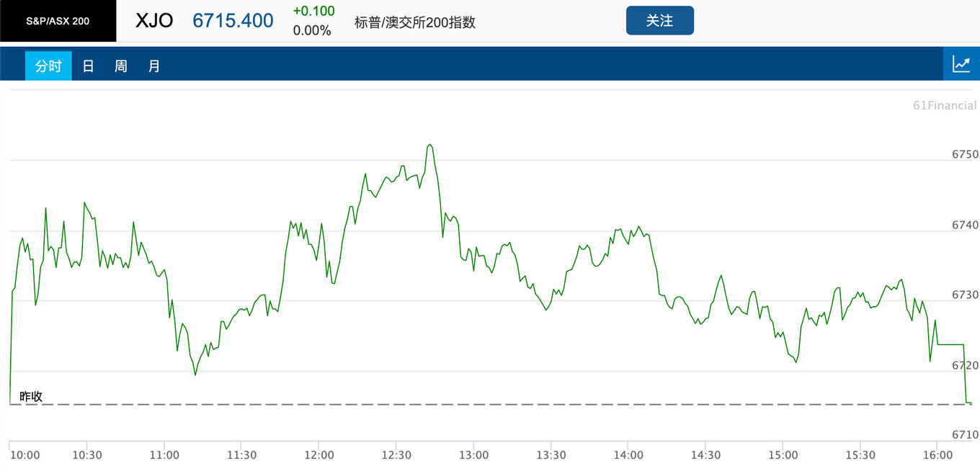
Task: Click the 6710 price axis label
Action: pyautogui.click(x=965, y=435)
